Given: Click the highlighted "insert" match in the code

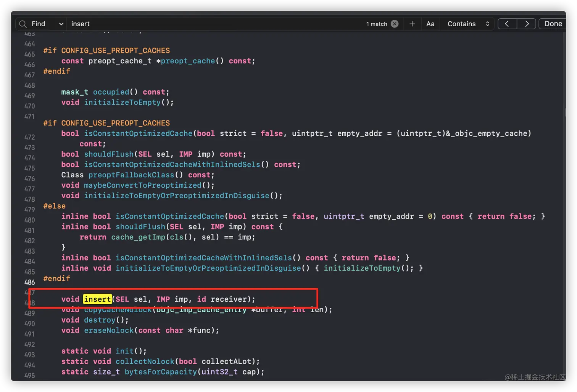Looking at the screenshot, I should (97, 299).
